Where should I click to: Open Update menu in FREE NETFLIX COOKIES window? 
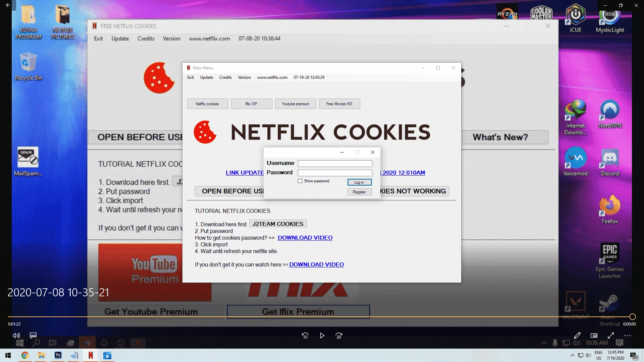click(x=120, y=39)
